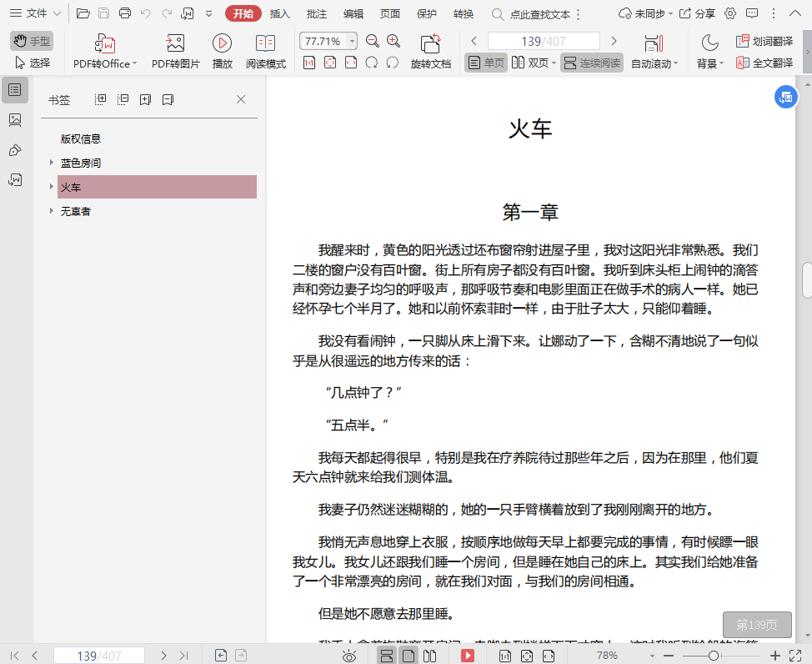The height and width of the screenshot is (664, 812).
Task: Open the annotations sidebar icon
Action: (15, 150)
